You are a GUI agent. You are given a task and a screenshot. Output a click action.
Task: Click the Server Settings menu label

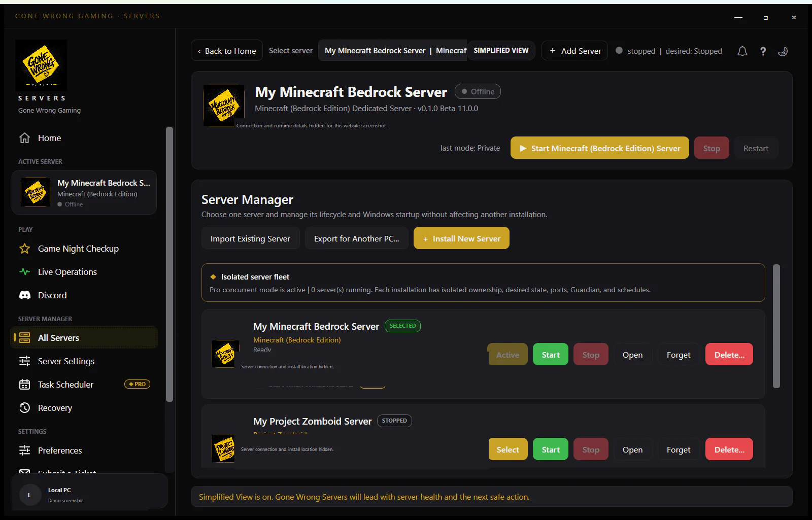(x=66, y=361)
